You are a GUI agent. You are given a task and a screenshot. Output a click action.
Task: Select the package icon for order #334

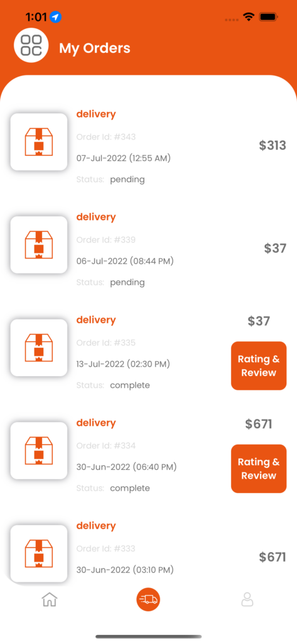(39, 450)
